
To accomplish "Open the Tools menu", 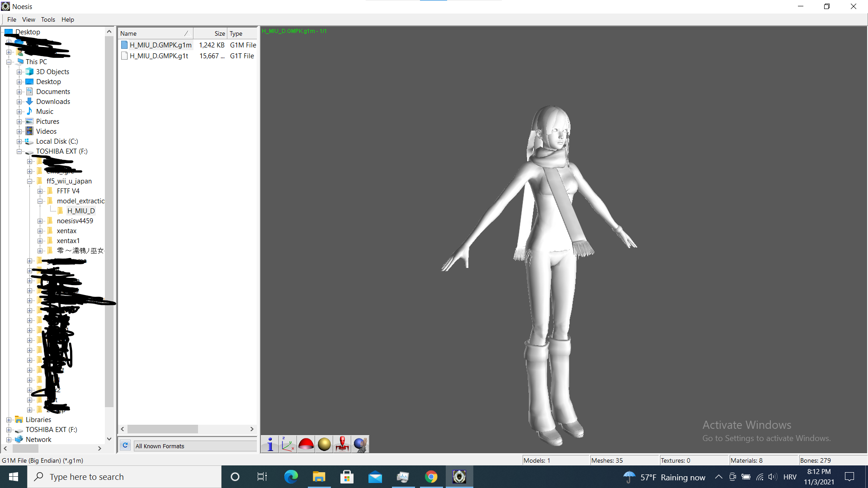I will pos(48,19).
